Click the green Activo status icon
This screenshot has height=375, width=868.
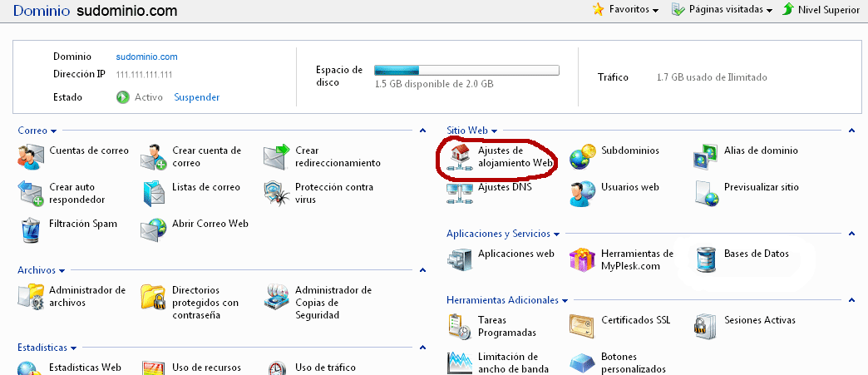(123, 97)
